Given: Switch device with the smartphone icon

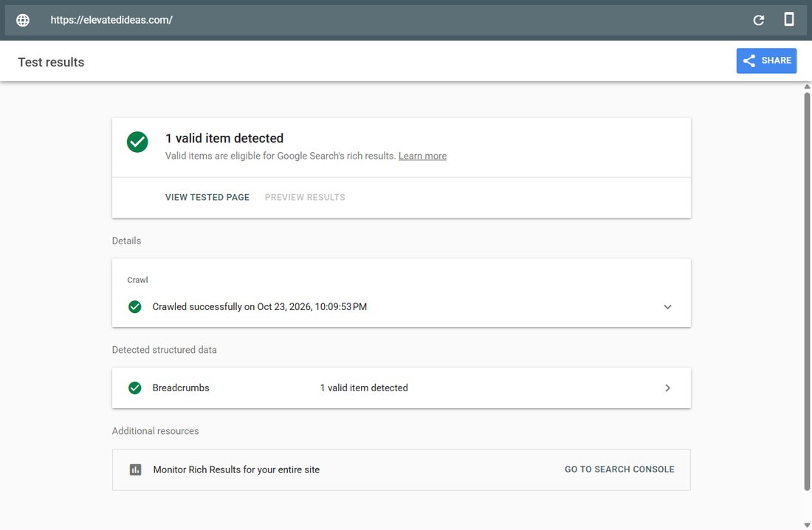Looking at the screenshot, I should (788, 19).
